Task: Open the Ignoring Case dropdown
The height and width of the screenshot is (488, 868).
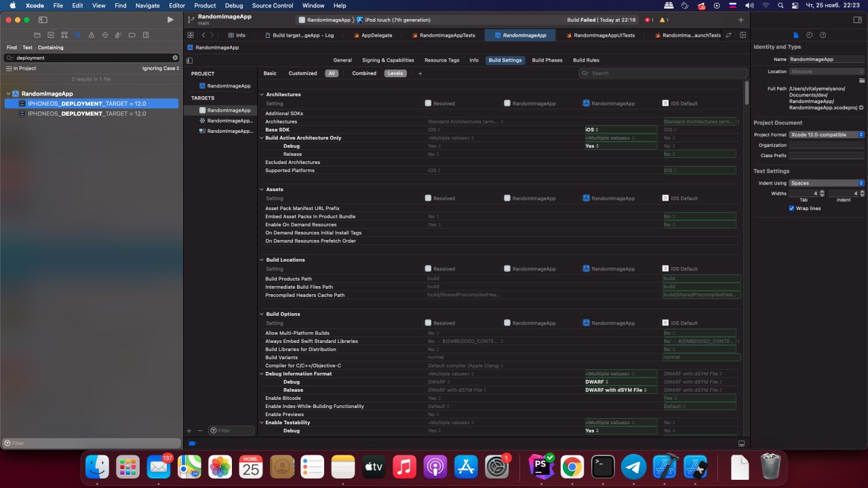Action: pos(161,68)
